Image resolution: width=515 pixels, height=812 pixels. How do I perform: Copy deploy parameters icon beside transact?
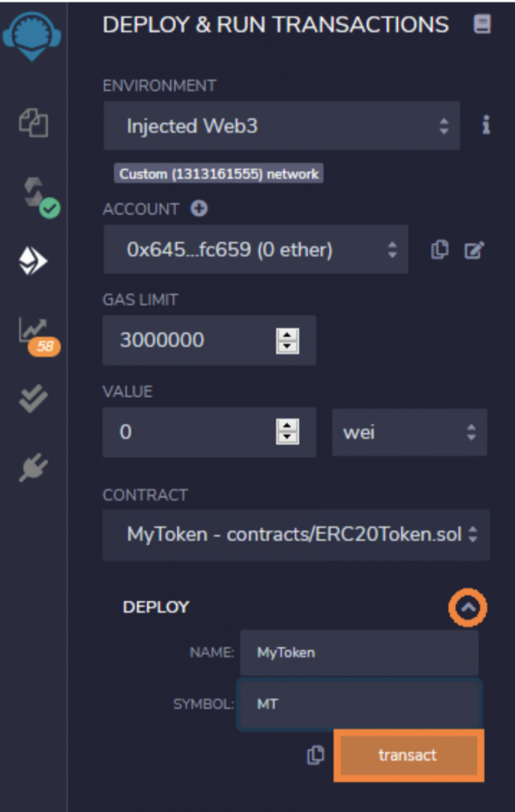tap(315, 756)
